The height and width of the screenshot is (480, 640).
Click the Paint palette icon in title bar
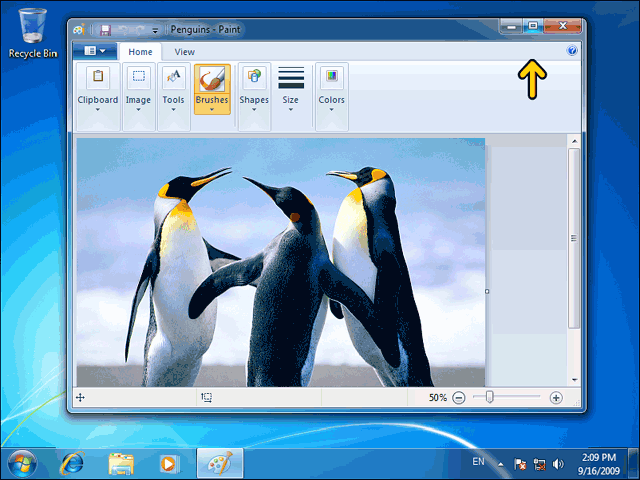pyautogui.click(x=79, y=29)
